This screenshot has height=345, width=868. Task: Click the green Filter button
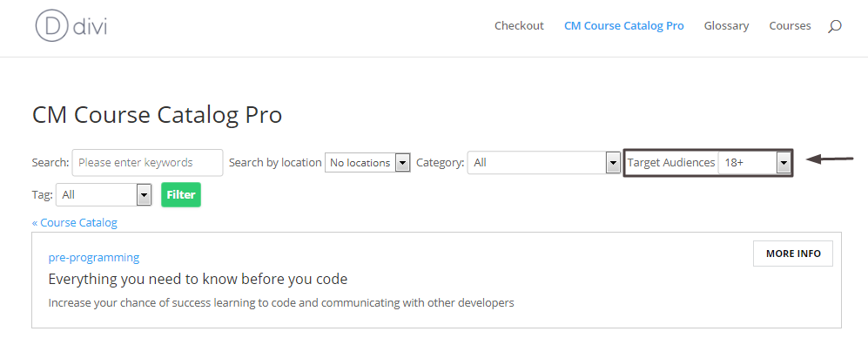click(x=181, y=195)
